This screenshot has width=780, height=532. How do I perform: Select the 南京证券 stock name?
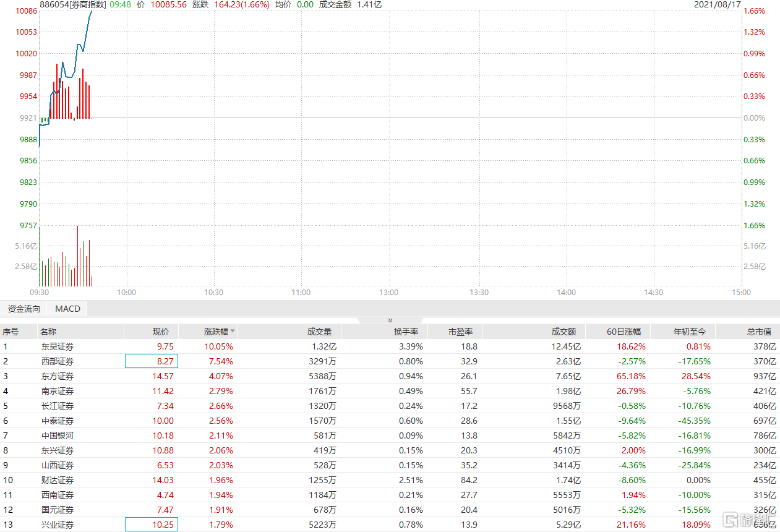[58, 391]
